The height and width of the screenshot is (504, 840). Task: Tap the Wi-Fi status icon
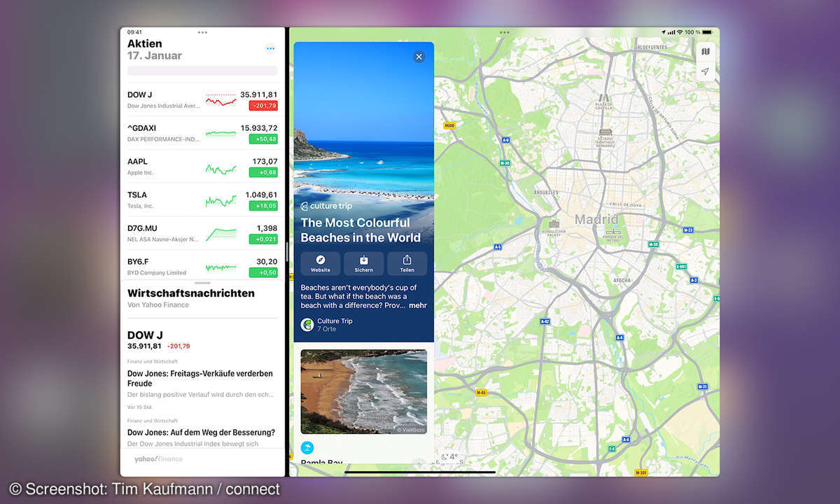[680, 32]
